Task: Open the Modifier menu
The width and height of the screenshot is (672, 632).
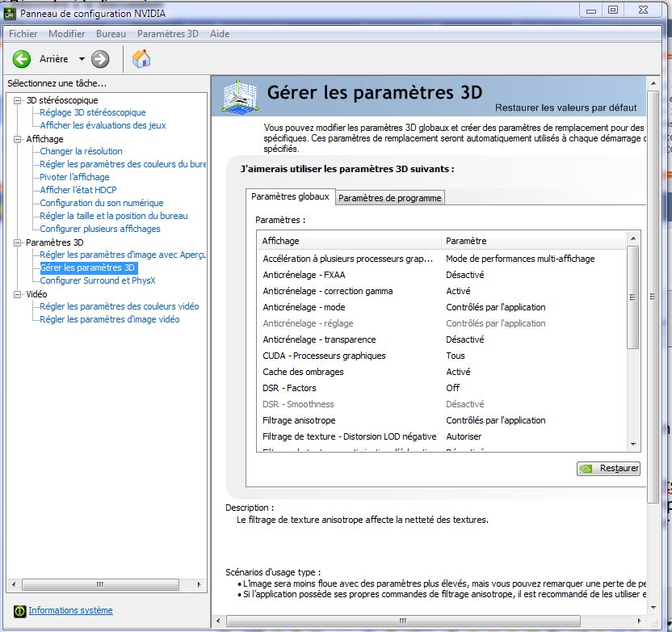Action: 66,34
